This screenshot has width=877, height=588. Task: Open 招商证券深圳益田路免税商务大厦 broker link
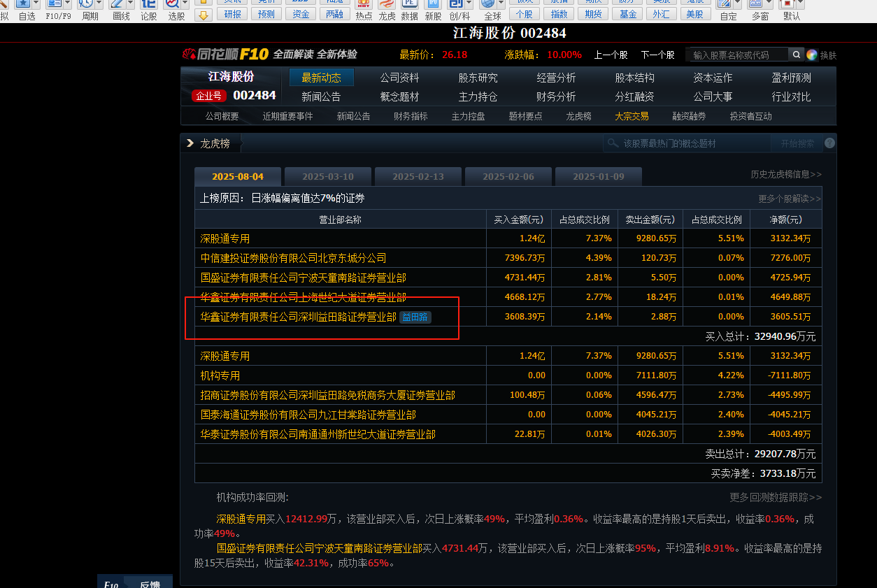(x=327, y=395)
